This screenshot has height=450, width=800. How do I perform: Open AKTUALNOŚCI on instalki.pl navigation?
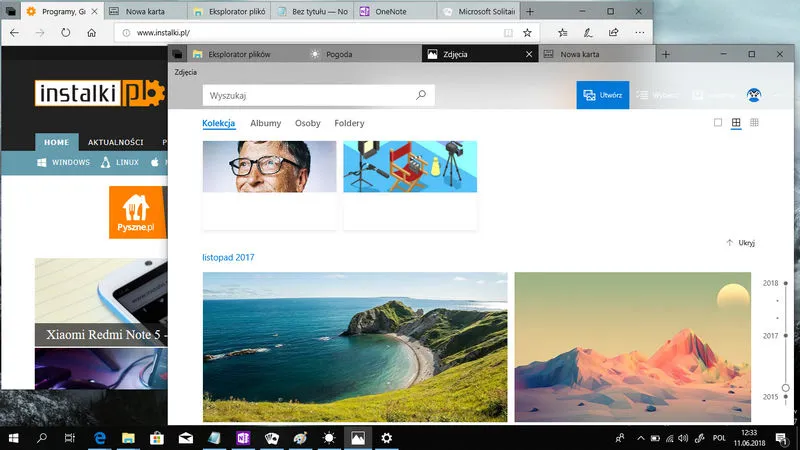tap(115, 142)
